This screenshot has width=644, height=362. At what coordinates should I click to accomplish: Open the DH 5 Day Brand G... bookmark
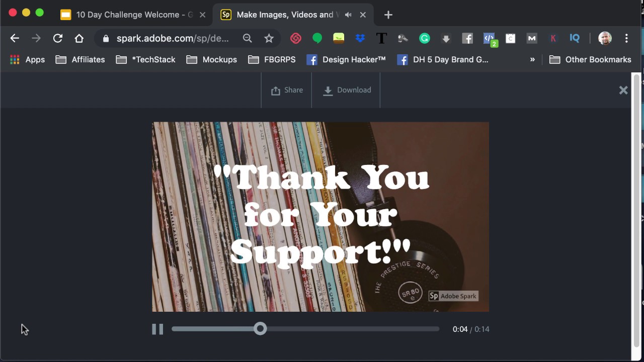point(443,59)
